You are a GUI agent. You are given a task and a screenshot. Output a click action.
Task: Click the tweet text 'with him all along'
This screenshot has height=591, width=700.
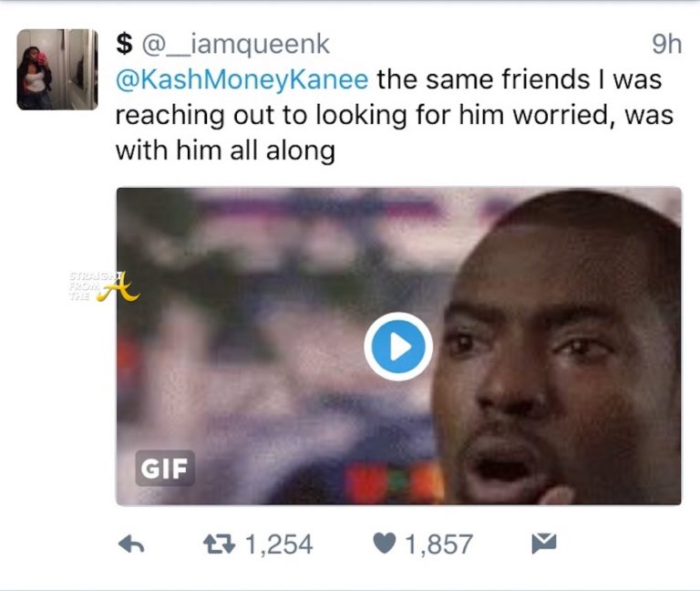[225, 150]
